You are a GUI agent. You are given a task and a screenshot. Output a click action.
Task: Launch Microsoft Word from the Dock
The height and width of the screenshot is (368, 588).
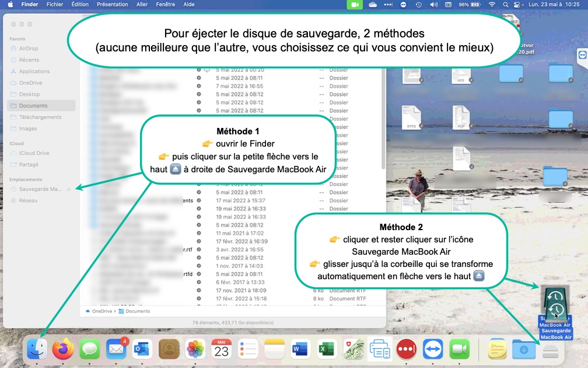click(x=300, y=349)
